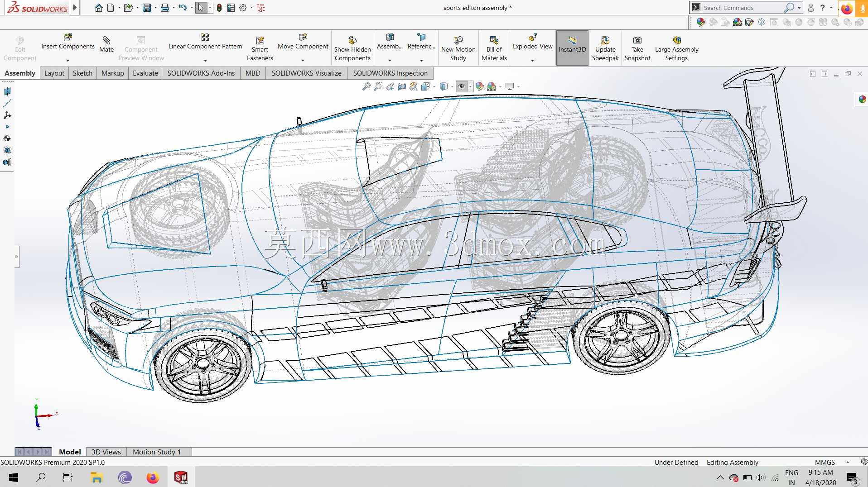Image resolution: width=868 pixels, height=487 pixels.
Task: Click Apply Scene icon
Action: pos(492,86)
